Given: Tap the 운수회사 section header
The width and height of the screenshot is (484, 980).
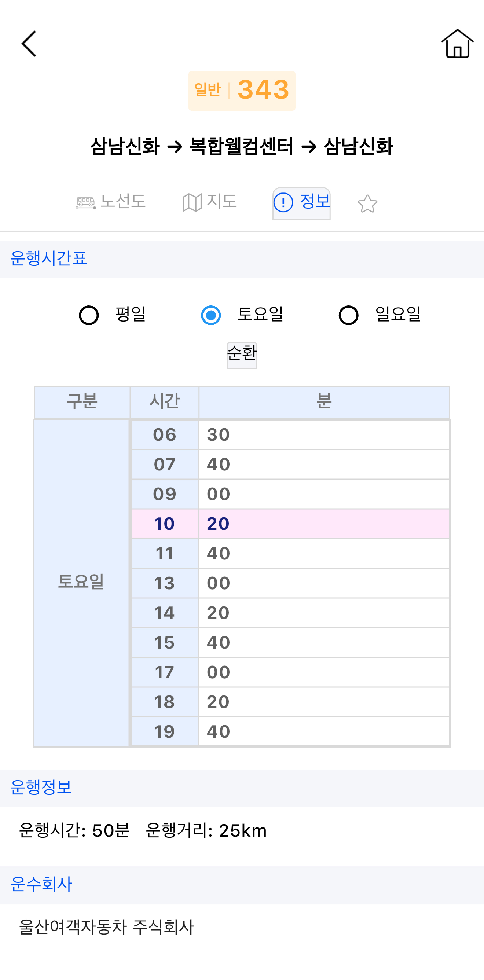Looking at the screenshot, I should click(x=41, y=884).
